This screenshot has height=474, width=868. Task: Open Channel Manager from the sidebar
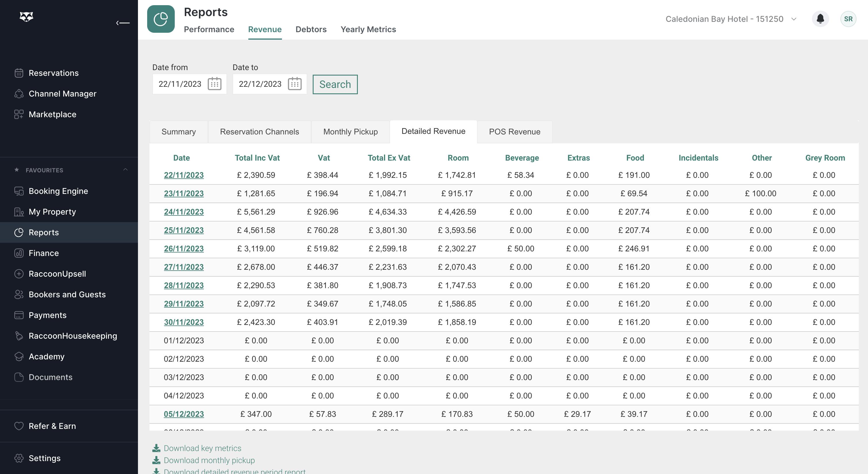click(62, 94)
